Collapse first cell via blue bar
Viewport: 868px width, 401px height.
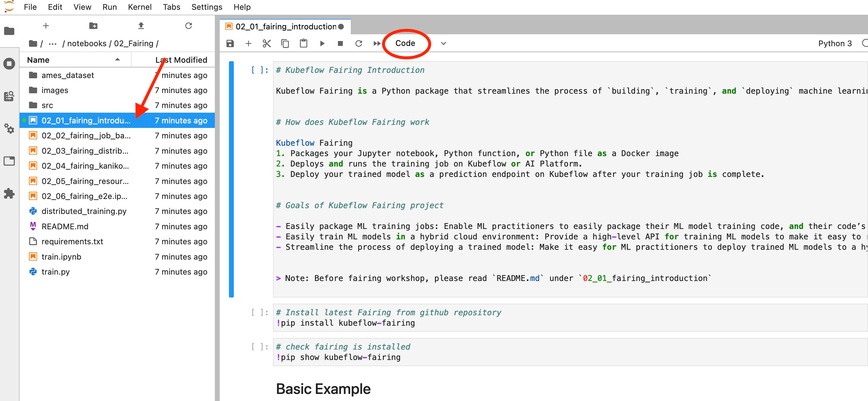point(231,179)
